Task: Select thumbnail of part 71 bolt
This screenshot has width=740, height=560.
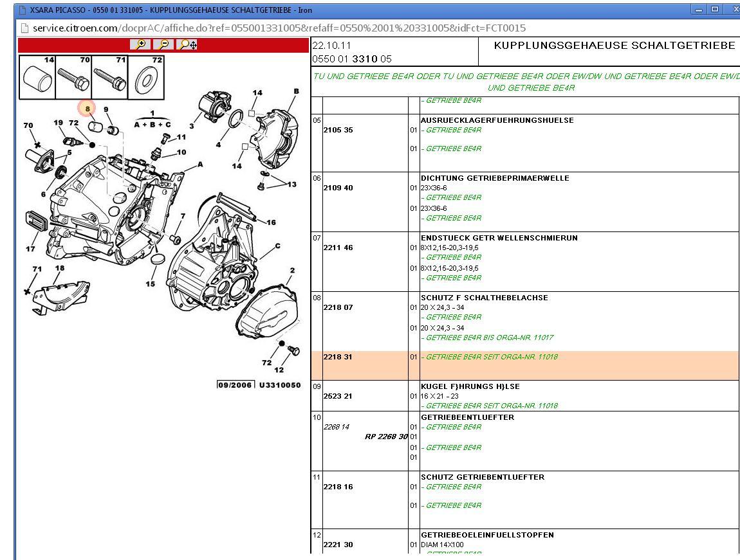Action: [110, 77]
